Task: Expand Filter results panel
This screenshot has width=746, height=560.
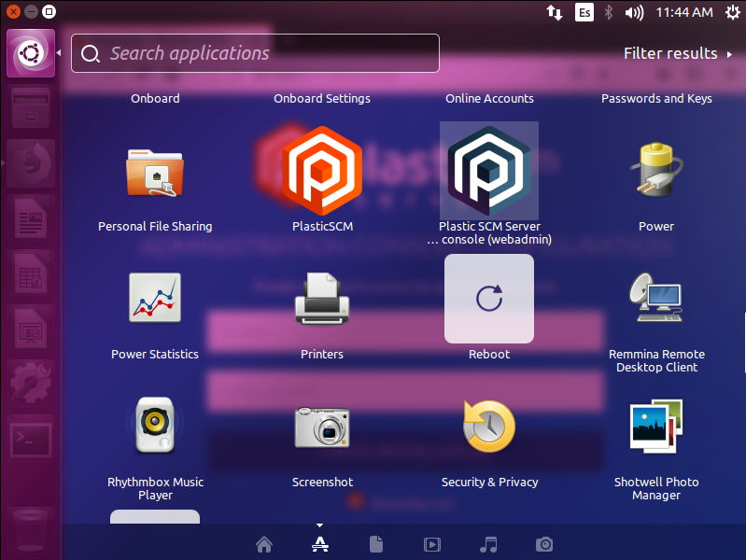Action: [678, 53]
